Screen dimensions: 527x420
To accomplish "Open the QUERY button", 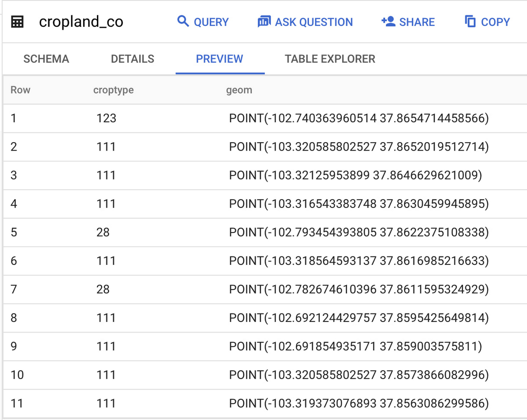I will tap(203, 22).
